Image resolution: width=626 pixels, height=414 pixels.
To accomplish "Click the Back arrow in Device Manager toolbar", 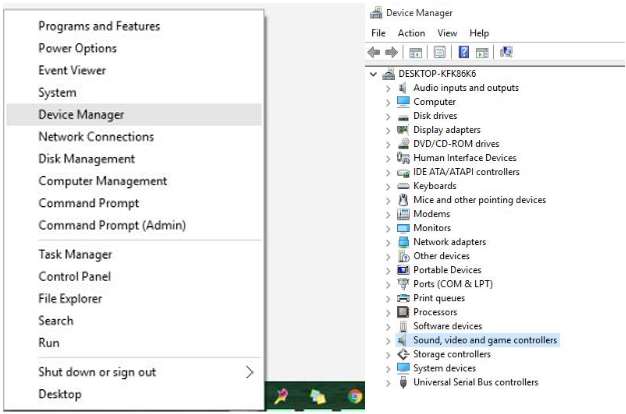I will click(x=374, y=52).
